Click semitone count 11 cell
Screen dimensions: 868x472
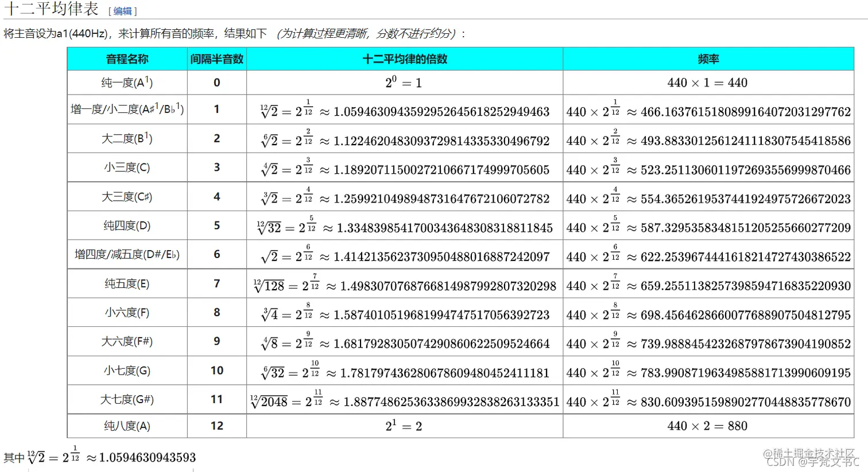click(217, 399)
